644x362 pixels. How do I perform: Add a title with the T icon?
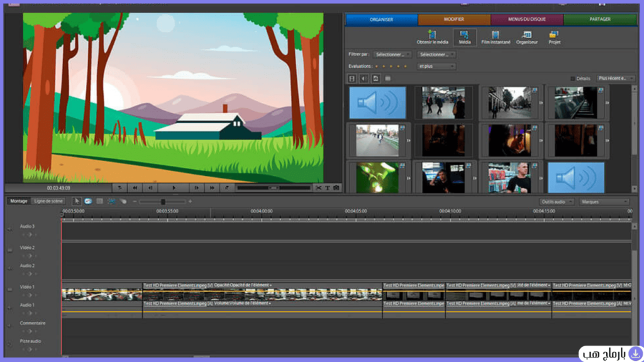coord(327,188)
